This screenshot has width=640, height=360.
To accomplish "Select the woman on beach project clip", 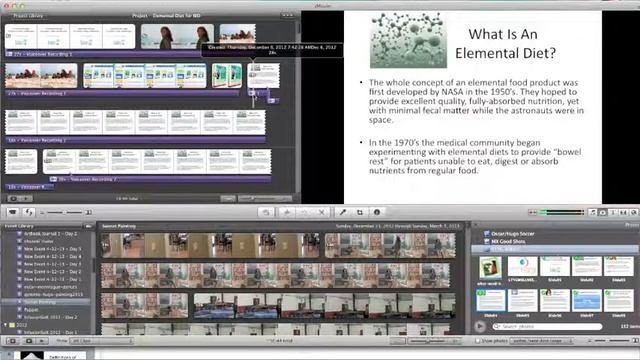I will coord(177,36).
